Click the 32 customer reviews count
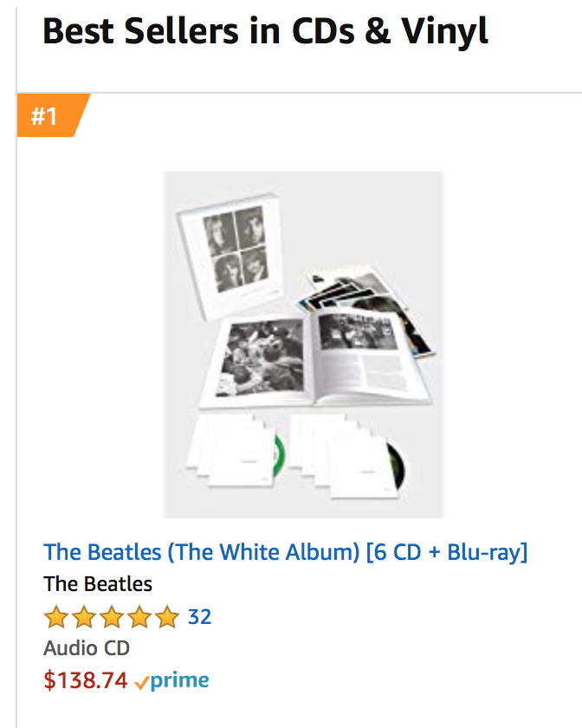 point(199,617)
